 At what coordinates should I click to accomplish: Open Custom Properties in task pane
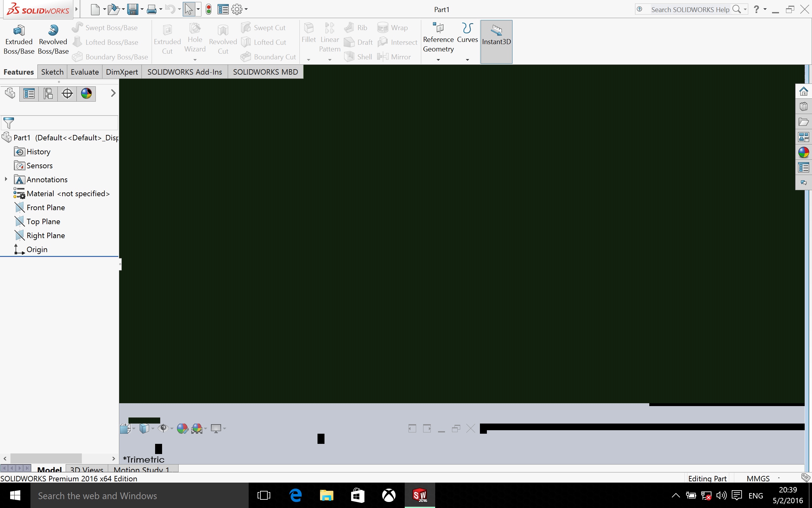pyautogui.click(x=803, y=167)
